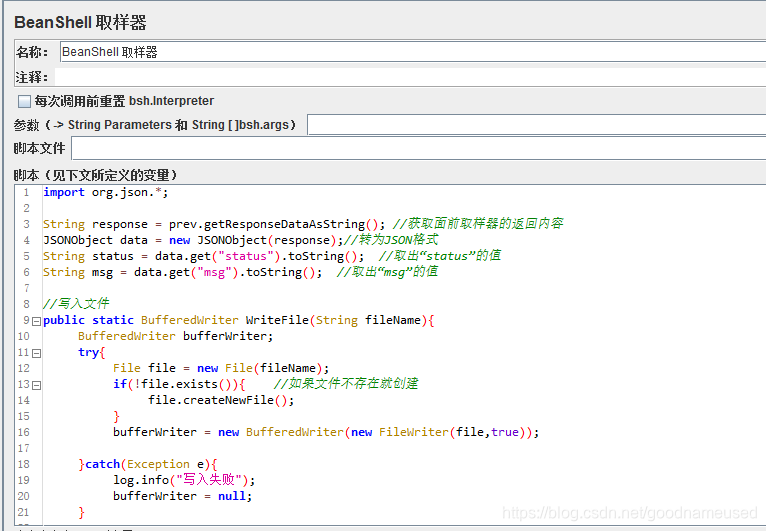Click the 'import org.json.*;' line
Viewport: 766px width, 531px height.
pos(106,192)
